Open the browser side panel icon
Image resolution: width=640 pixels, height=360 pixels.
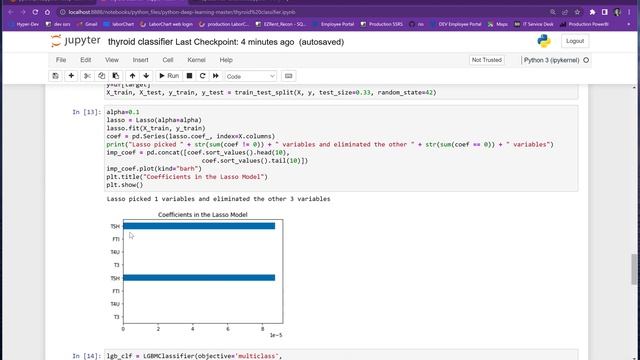tap(604, 12)
